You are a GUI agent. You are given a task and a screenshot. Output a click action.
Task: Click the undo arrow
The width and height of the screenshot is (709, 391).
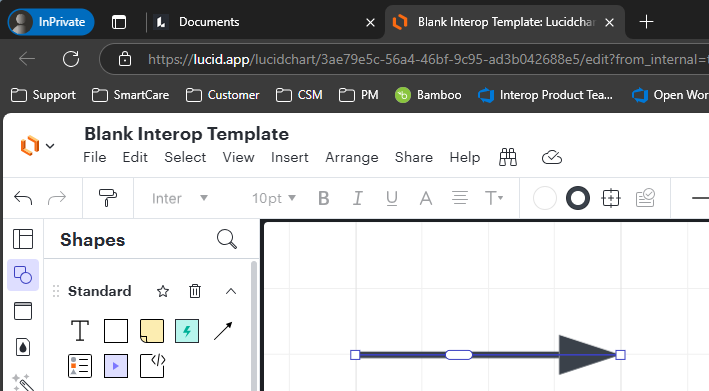click(x=23, y=198)
